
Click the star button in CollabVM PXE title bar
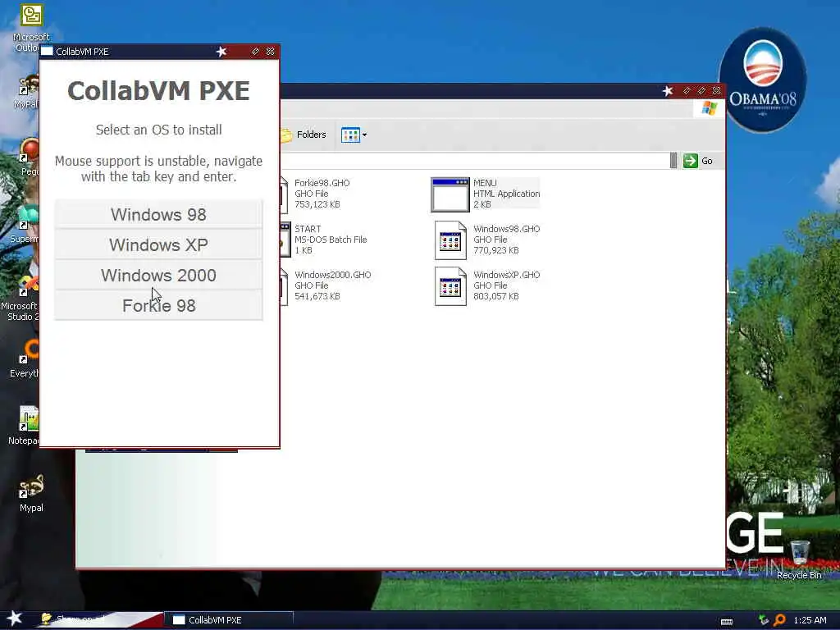[x=221, y=52]
